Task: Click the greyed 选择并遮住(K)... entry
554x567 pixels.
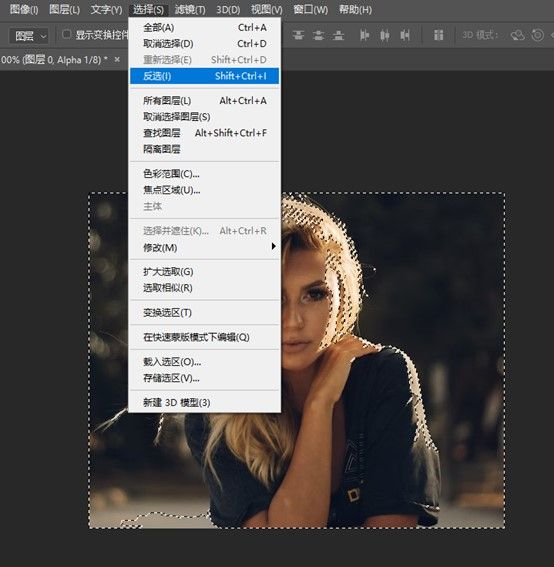Action: (x=205, y=231)
